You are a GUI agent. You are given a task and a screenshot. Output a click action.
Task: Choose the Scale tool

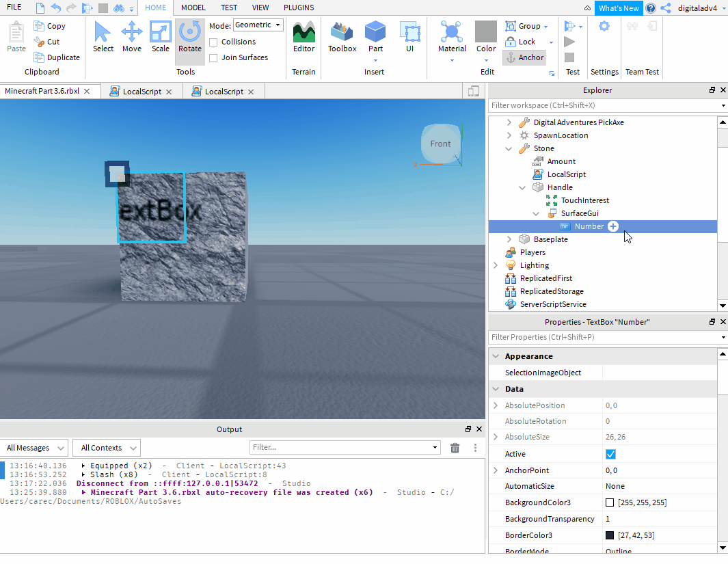(x=161, y=37)
